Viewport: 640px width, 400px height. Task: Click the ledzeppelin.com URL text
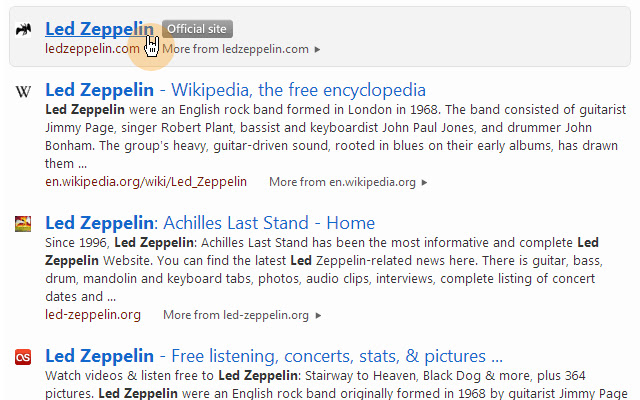coord(92,48)
